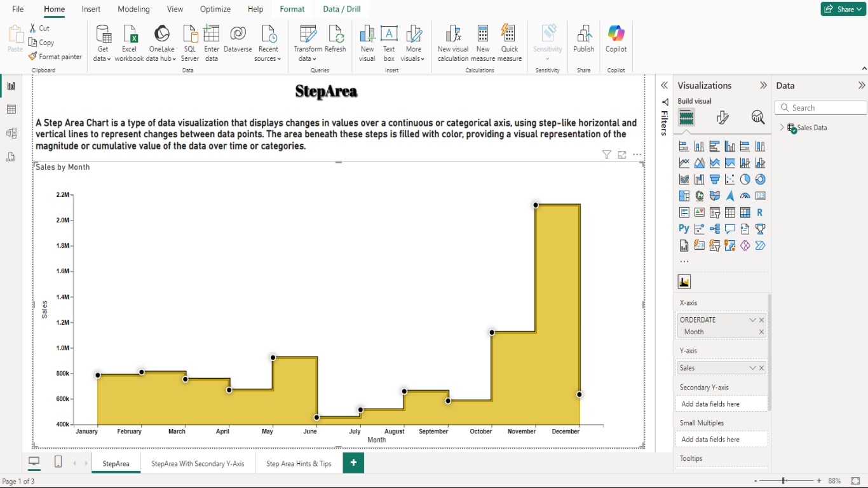Select the Pie chart visualization icon

point(744,179)
